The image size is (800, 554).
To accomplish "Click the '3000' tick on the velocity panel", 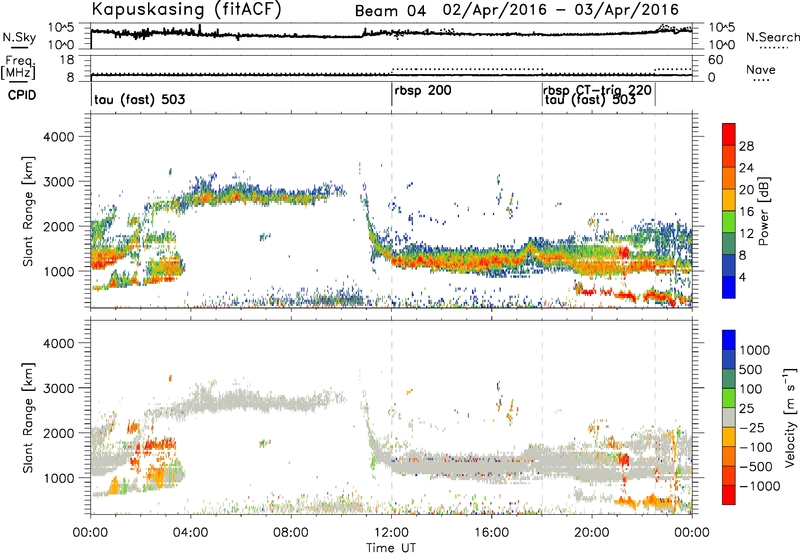I will (x=59, y=388).
